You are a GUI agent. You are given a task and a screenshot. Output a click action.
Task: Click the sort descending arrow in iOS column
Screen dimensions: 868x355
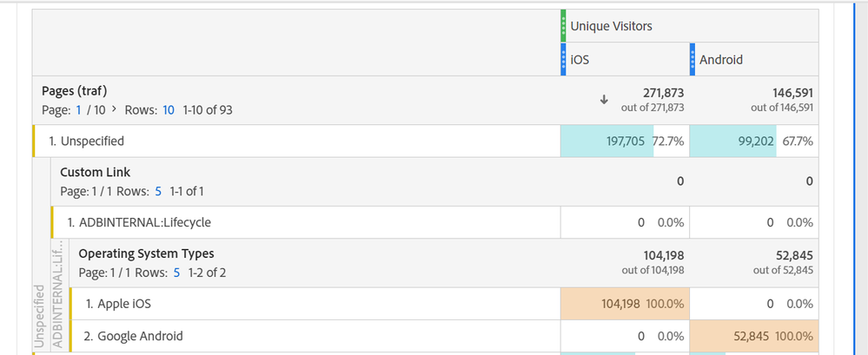604,100
